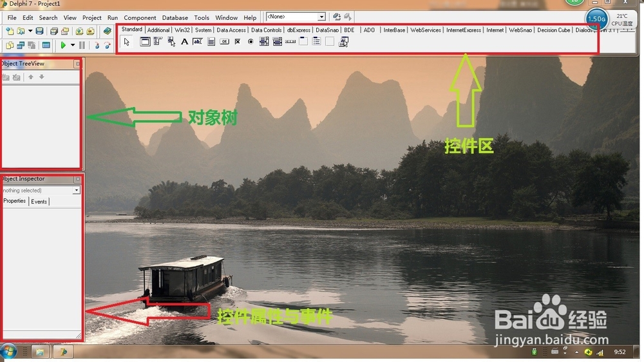This screenshot has width=644, height=362.
Task: Click the green Run button
Action: [x=63, y=45]
